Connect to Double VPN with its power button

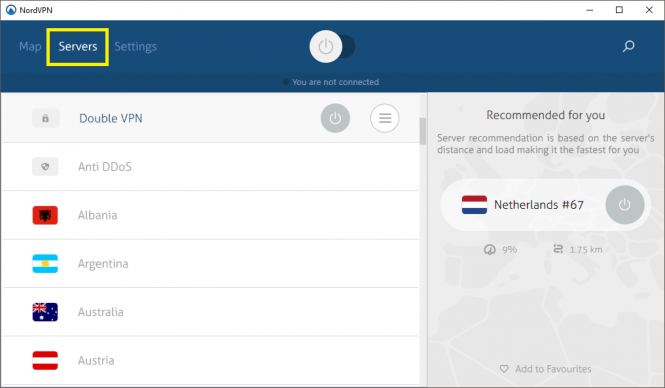[x=335, y=118]
